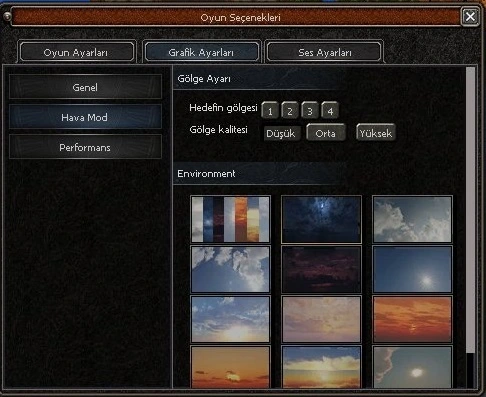This screenshot has width=486, height=397.
Task: Pick the dark red dusk sky thumbnail
Action: (321, 269)
